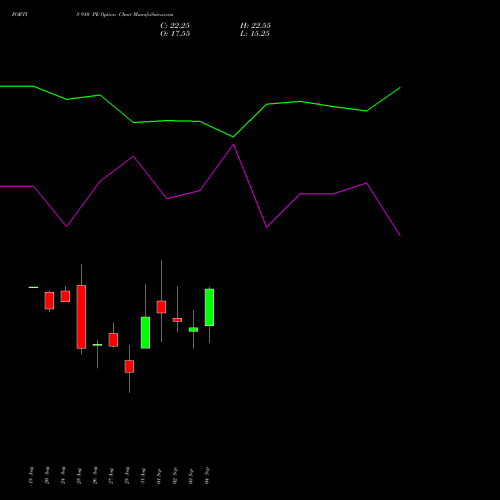Click the red candle for 01 Sep

click(161, 307)
